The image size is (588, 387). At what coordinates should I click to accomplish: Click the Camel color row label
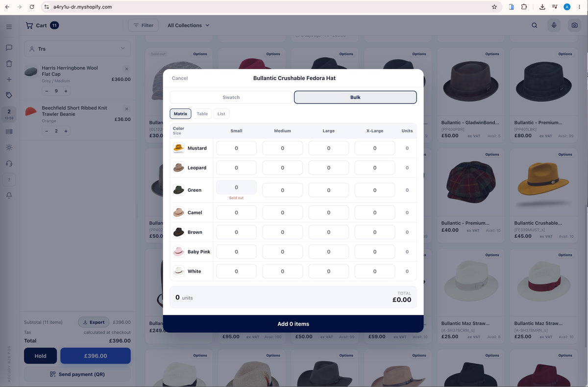click(x=195, y=212)
